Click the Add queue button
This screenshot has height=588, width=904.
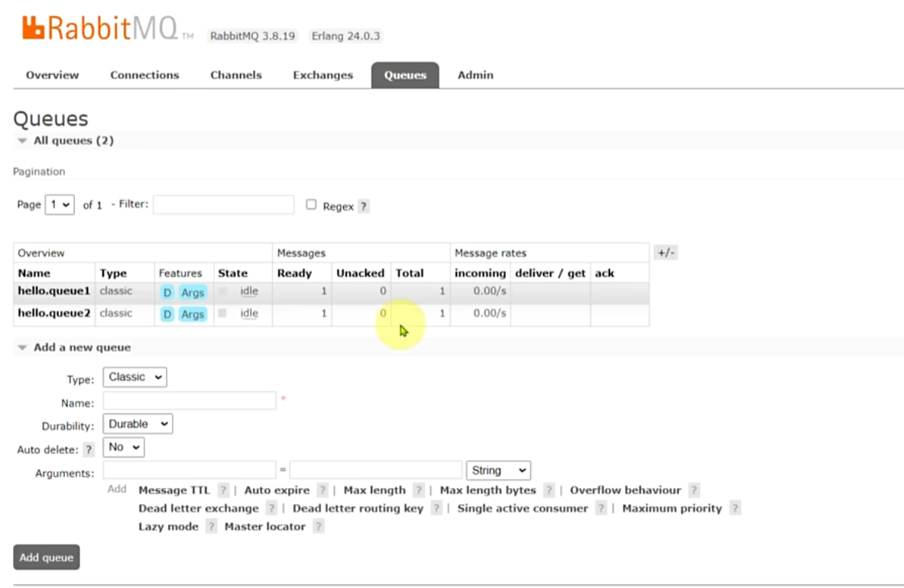(x=47, y=557)
